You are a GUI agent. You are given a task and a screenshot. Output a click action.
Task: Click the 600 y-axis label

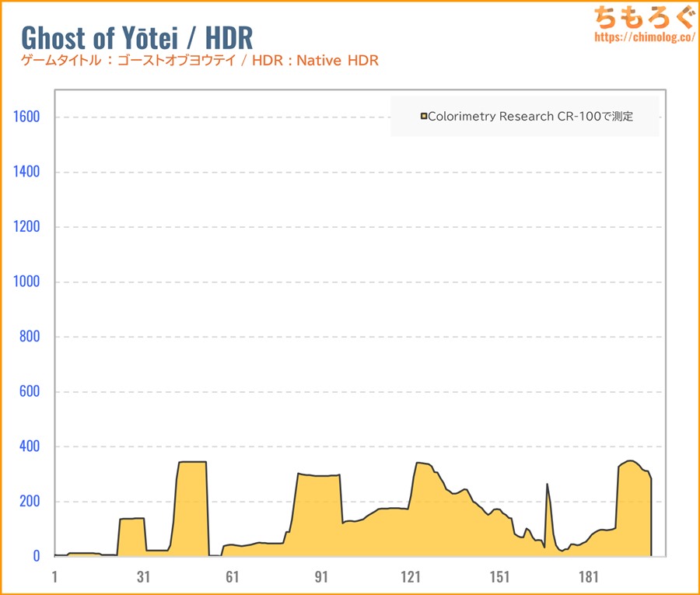[29, 391]
